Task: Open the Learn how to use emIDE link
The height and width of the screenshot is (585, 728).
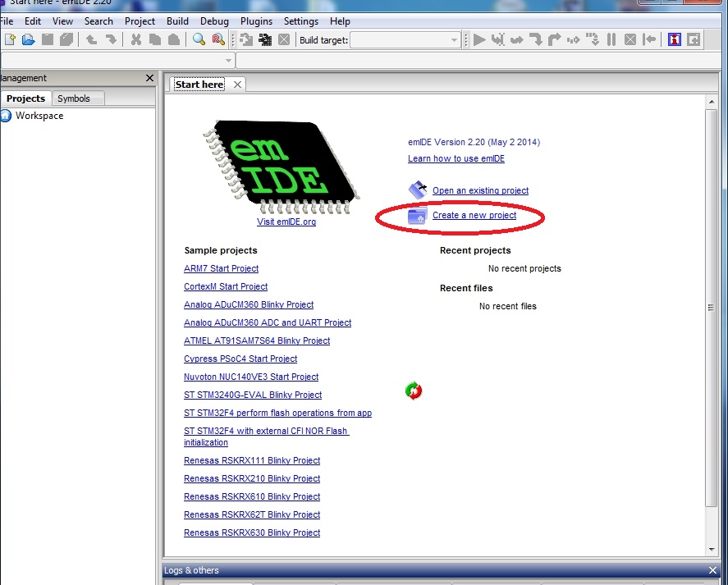Action: click(x=456, y=158)
